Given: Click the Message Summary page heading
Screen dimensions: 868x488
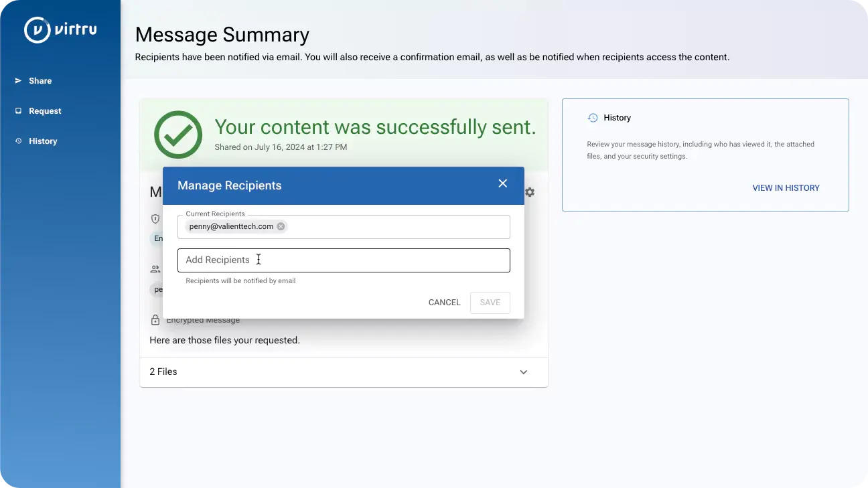Looking at the screenshot, I should (222, 35).
